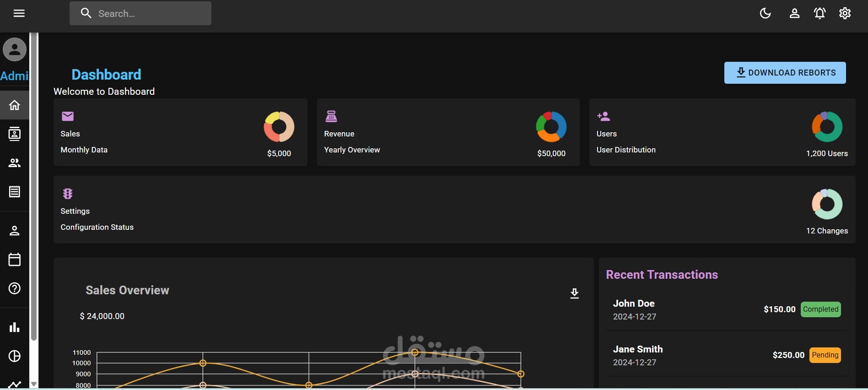This screenshot has height=390, width=868.
Task: Click the Dashboard heading
Action: coord(106,75)
